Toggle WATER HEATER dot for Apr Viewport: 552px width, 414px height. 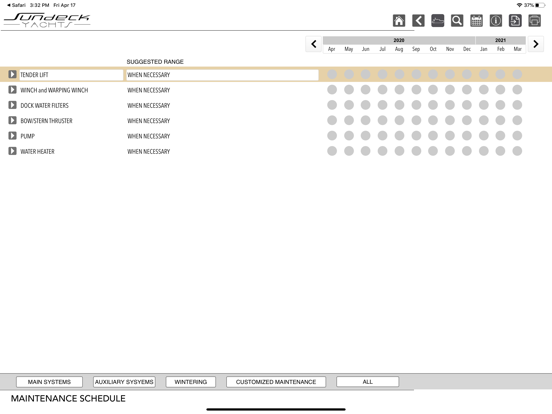point(332,151)
